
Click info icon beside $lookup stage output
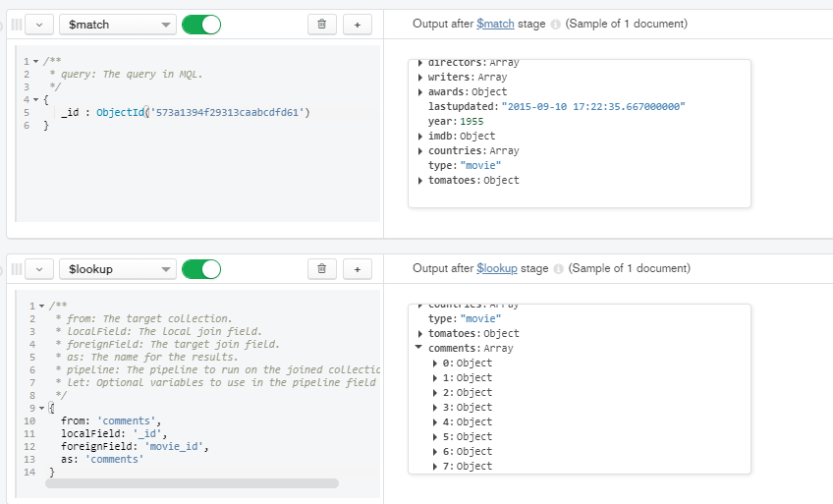click(x=559, y=268)
